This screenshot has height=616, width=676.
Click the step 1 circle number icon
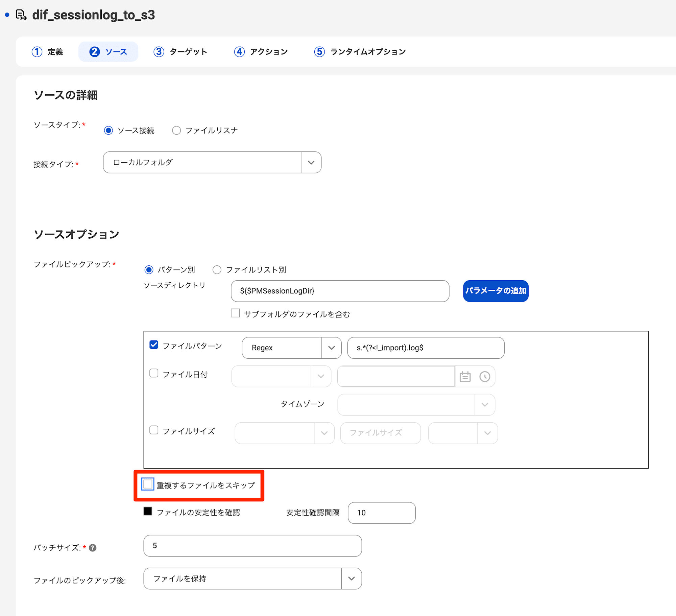coord(37,52)
